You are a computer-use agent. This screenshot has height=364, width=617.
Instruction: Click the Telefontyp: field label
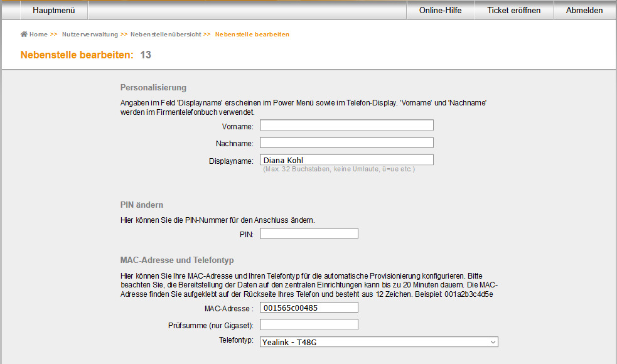[x=236, y=340]
